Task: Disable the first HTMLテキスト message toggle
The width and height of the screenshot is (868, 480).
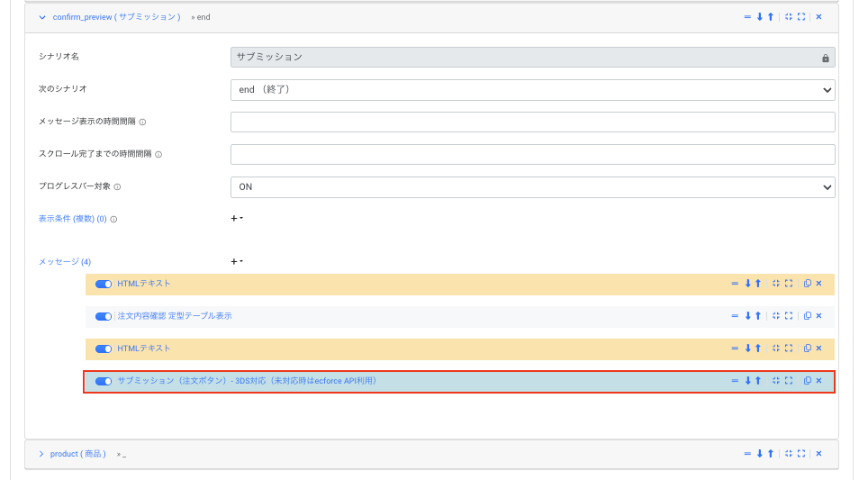Action: (x=104, y=284)
